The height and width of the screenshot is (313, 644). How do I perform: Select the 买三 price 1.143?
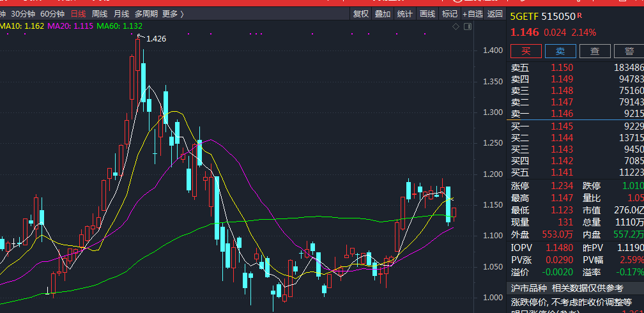tap(562, 149)
